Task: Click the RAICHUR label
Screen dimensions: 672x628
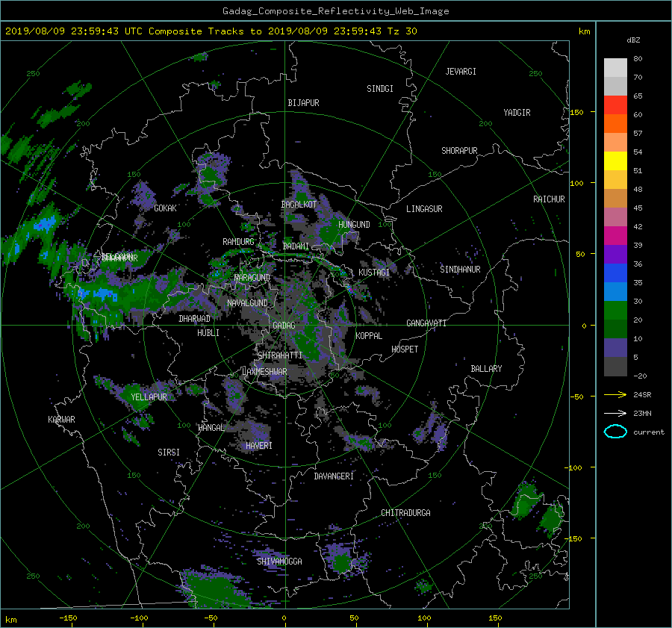Action: tap(549, 199)
